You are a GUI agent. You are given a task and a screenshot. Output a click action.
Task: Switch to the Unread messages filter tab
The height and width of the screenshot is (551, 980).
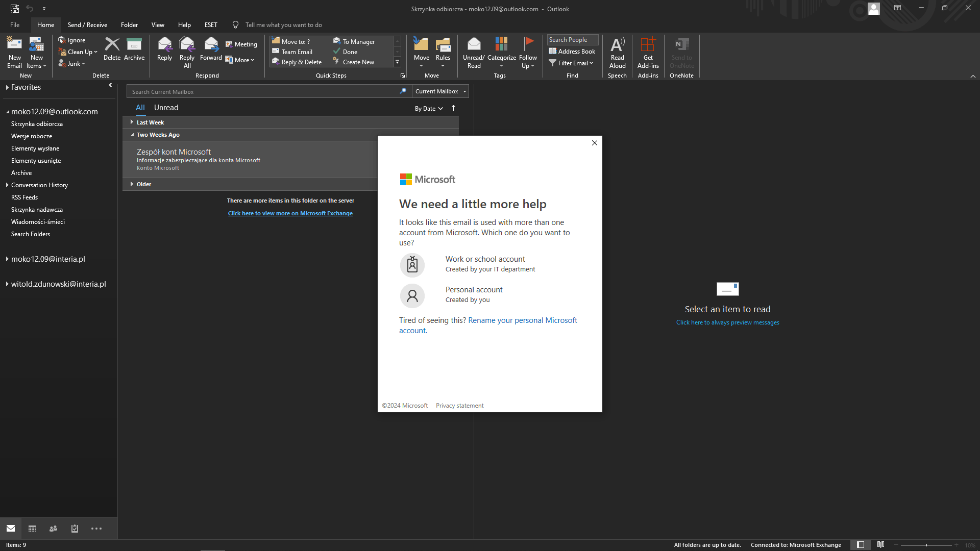(x=166, y=108)
